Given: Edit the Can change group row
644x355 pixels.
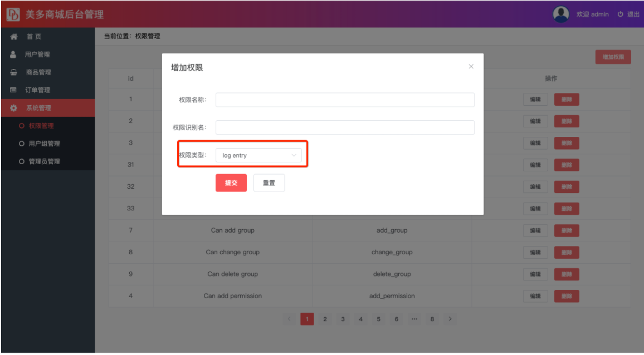Looking at the screenshot, I should pos(535,253).
